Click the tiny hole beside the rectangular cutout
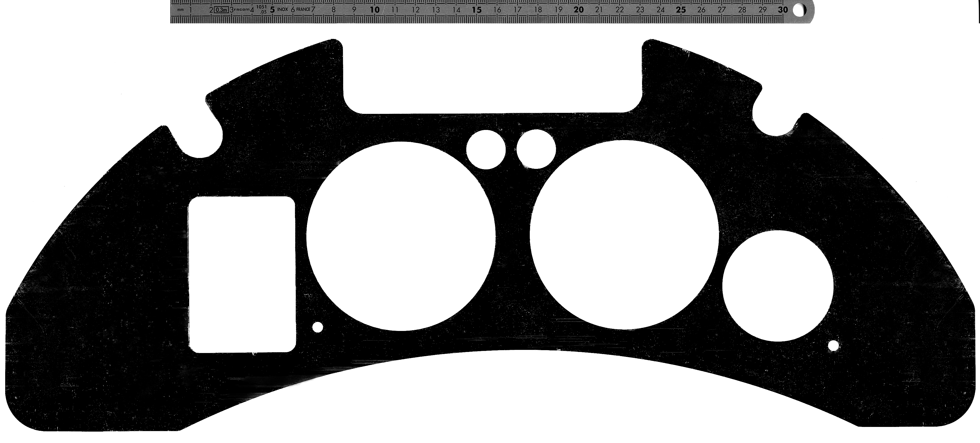Image resolution: width=980 pixels, height=443 pixels. [318, 327]
